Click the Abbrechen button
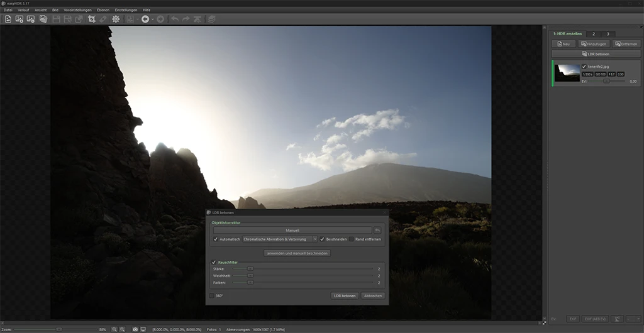Screen dimensions: 644x333 (x=372, y=295)
